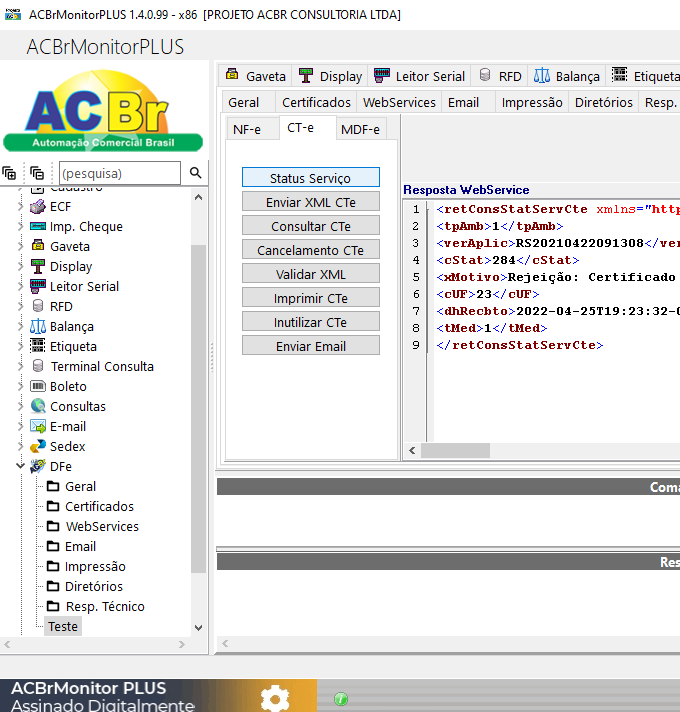Click the search magnifier icon

195,173
